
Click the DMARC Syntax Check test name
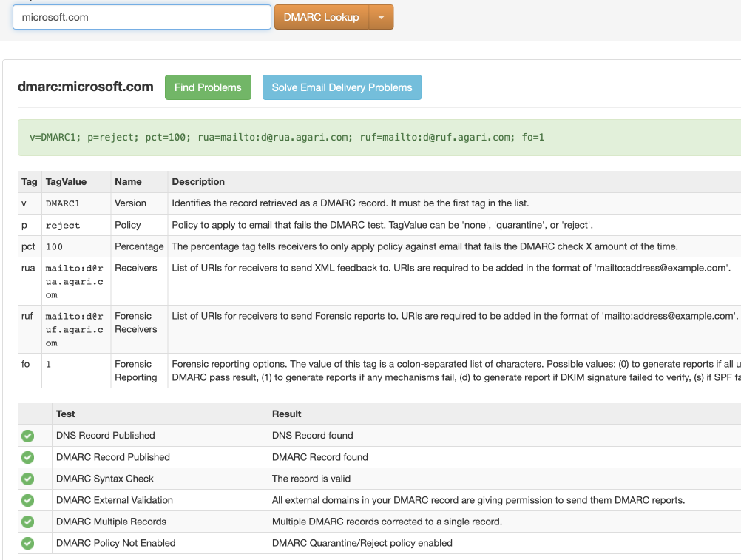(x=105, y=479)
